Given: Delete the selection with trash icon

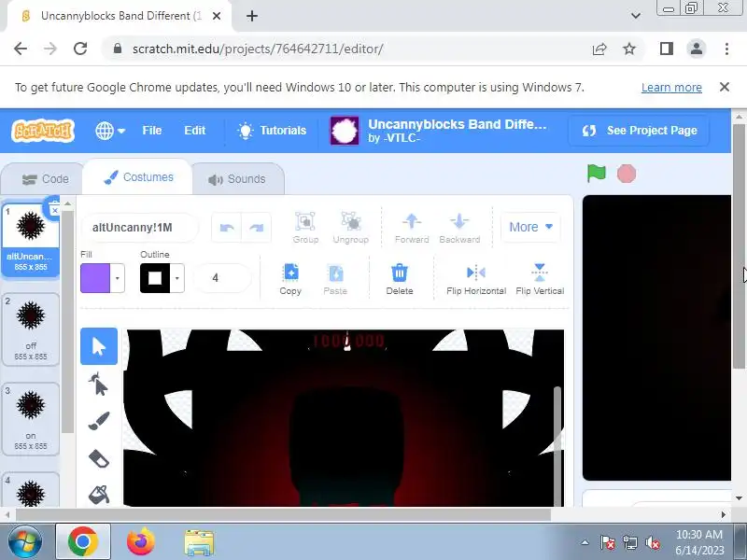Looking at the screenshot, I should [400, 279].
